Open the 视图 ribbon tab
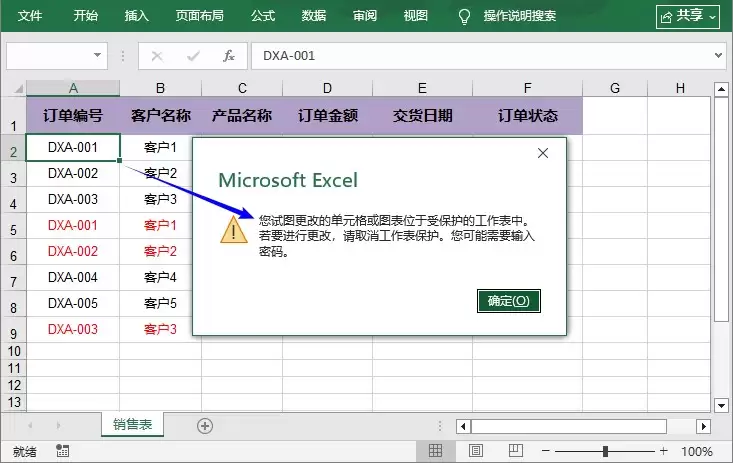 click(416, 16)
